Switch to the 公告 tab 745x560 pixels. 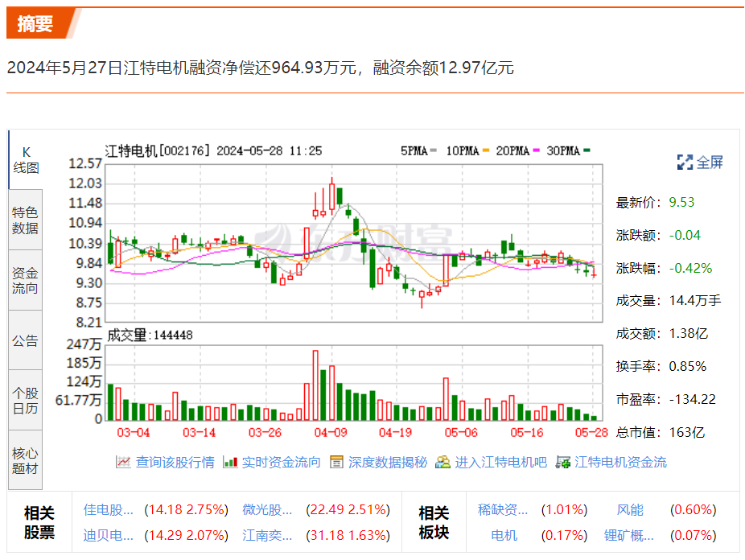pos(26,340)
